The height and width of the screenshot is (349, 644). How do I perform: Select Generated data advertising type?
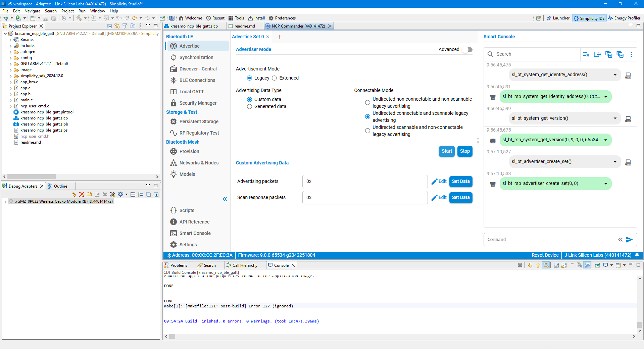pos(249,106)
